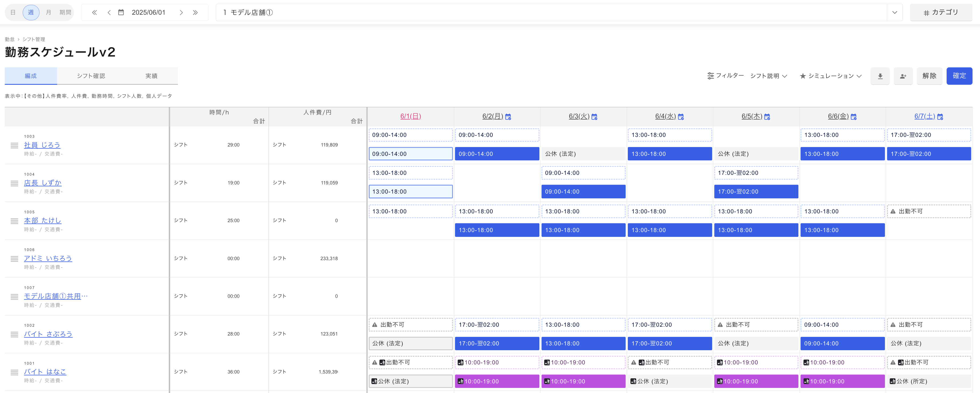The width and height of the screenshot is (980, 393).
Task: Click the 6/7(土) date header link
Action: pyautogui.click(x=924, y=116)
